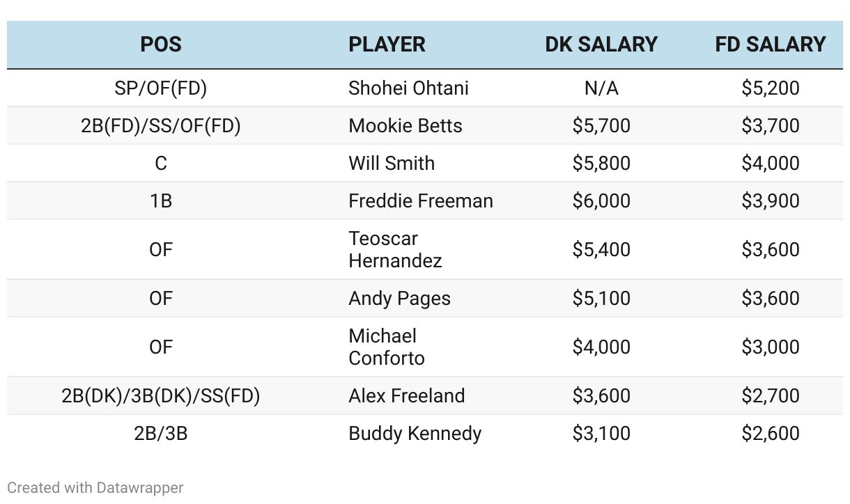This screenshot has height=504, width=850.
Task: Click the FD SALARY column header
Action: click(771, 45)
